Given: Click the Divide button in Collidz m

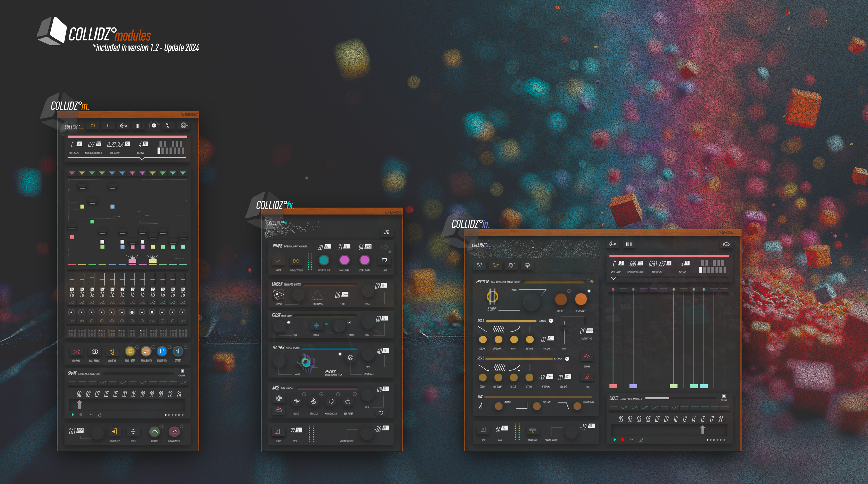Looking at the screenshot, I should coord(133,432).
